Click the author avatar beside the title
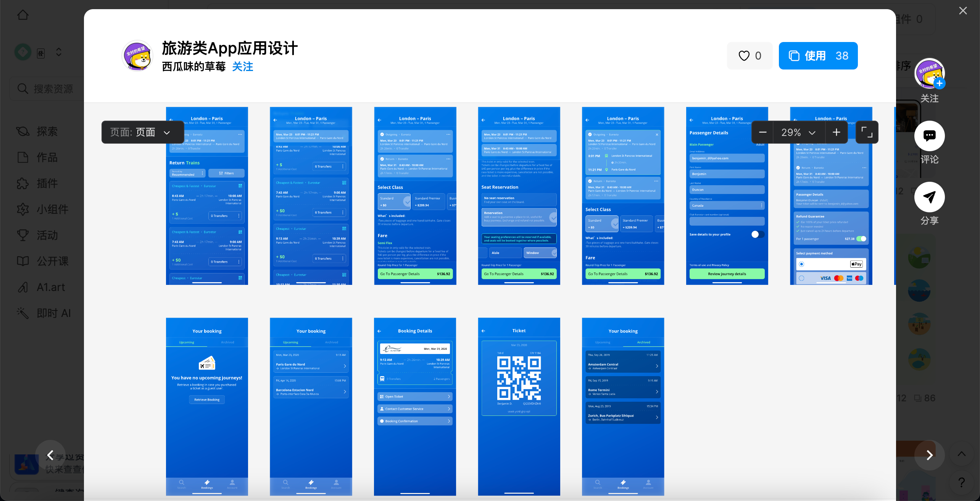This screenshot has width=980, height=501. [x=137, y=56]
